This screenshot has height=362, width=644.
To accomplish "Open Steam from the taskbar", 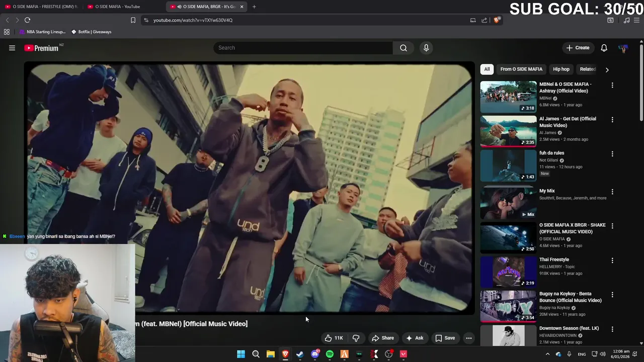I will pos(300,354).
